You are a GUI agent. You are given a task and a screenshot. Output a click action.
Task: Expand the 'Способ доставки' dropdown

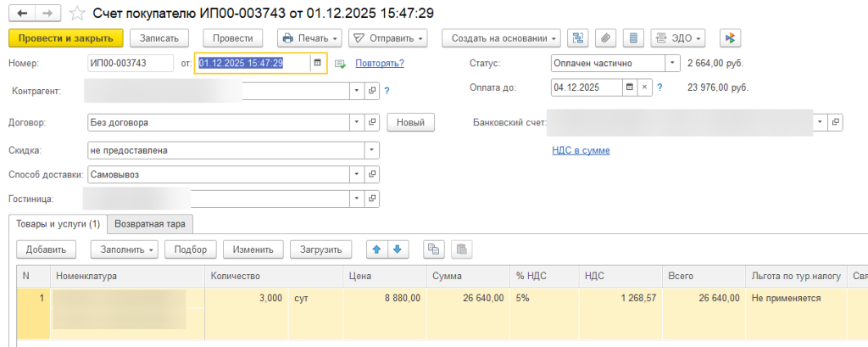click(x=355, y=174)
